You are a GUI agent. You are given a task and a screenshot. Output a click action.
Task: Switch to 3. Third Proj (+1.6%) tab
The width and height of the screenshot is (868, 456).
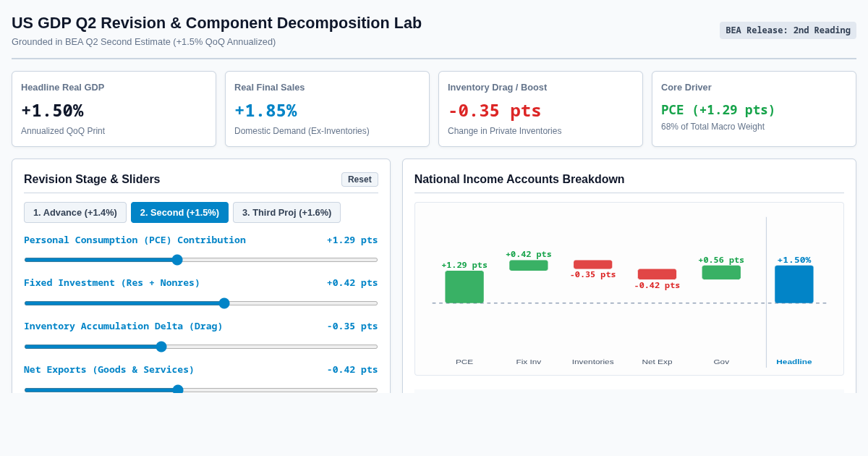(x=286, y=213)
